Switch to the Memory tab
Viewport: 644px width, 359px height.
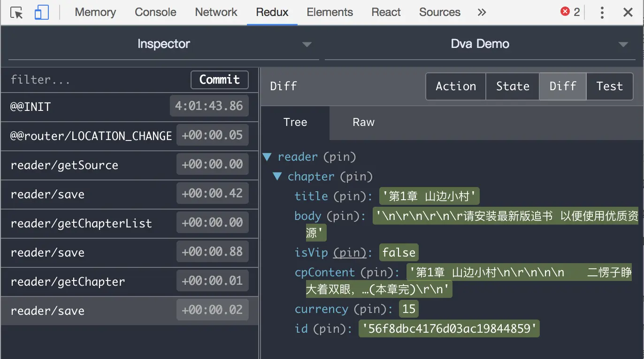(x=95, y=12)
